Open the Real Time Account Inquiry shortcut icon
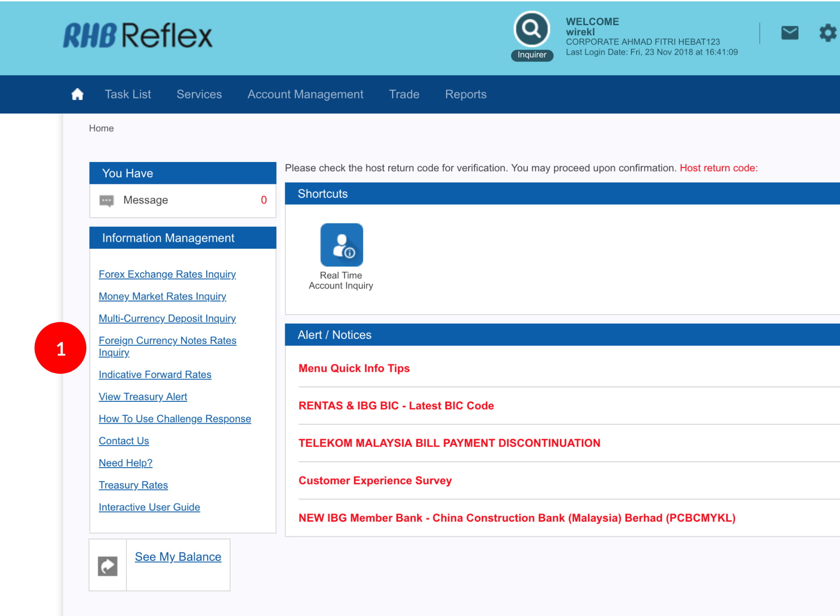 (342, 245)
